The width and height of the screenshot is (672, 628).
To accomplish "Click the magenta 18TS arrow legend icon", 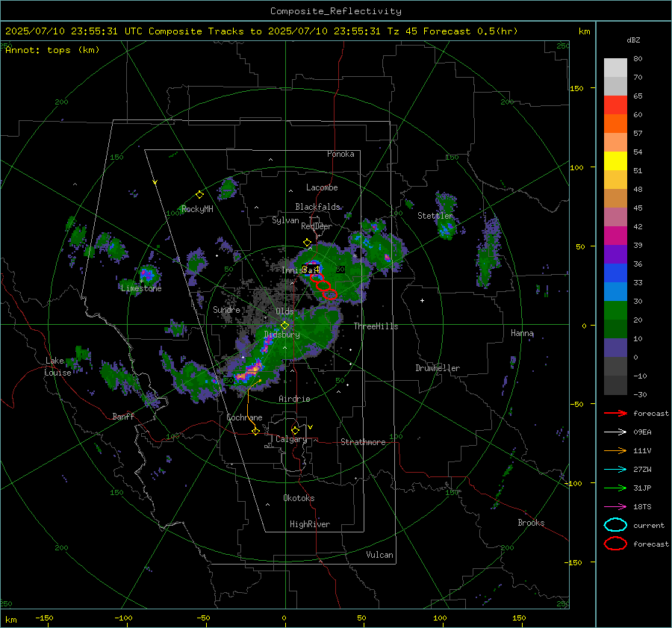I will [615, 506].
